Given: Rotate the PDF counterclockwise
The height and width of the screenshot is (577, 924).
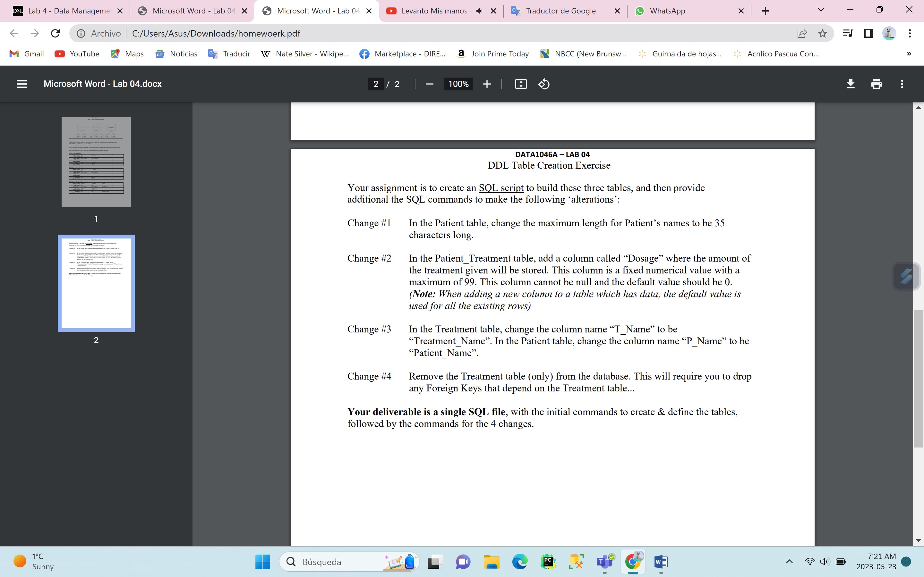Looking at the screenshot, I should [x=544, y=84].
